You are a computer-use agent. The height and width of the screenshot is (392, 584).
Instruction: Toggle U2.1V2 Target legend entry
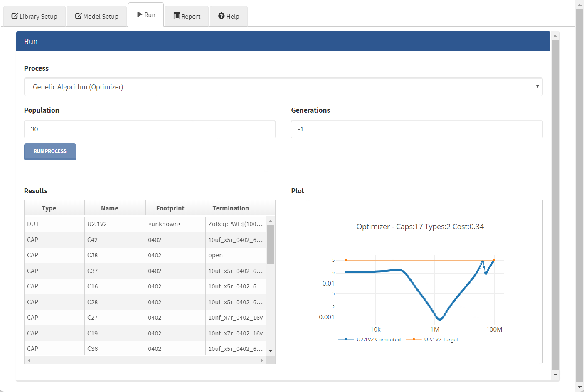[433, 340]
